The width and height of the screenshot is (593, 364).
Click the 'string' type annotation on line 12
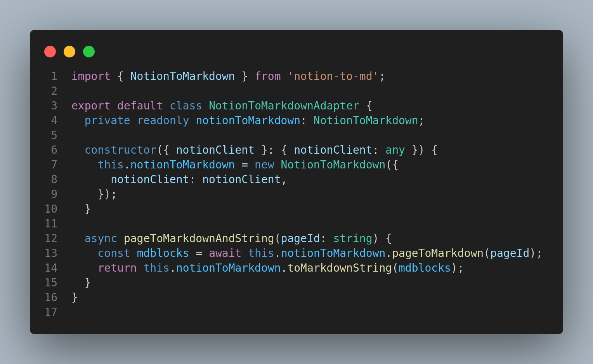tap(353, 239)
